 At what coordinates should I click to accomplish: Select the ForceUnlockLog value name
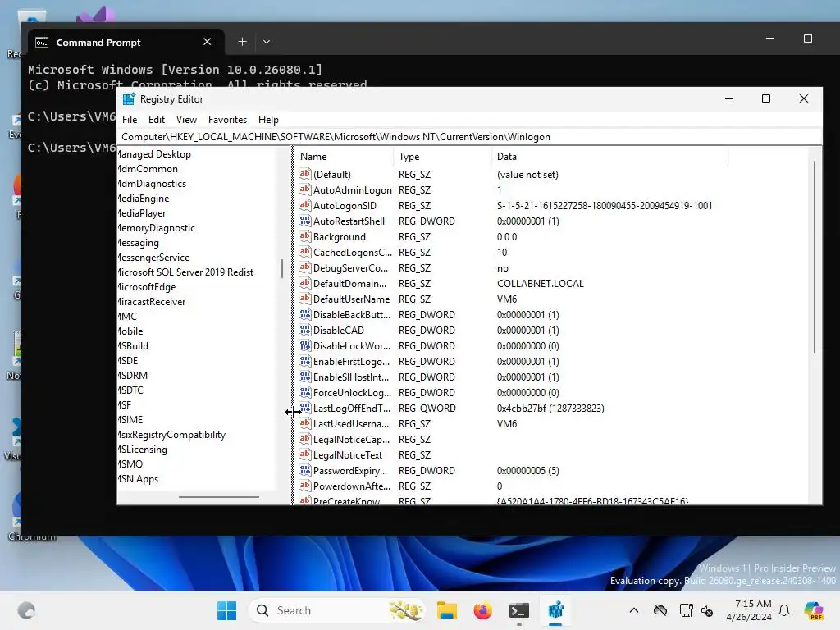pyautogui.click(x=353, y=392)
